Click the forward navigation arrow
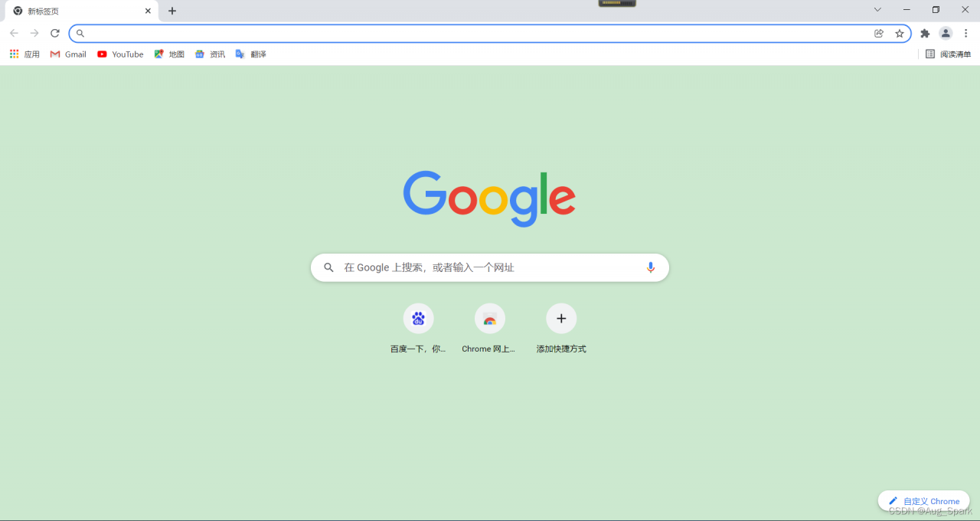Screen dimensions: 980x521 (34, 33)
